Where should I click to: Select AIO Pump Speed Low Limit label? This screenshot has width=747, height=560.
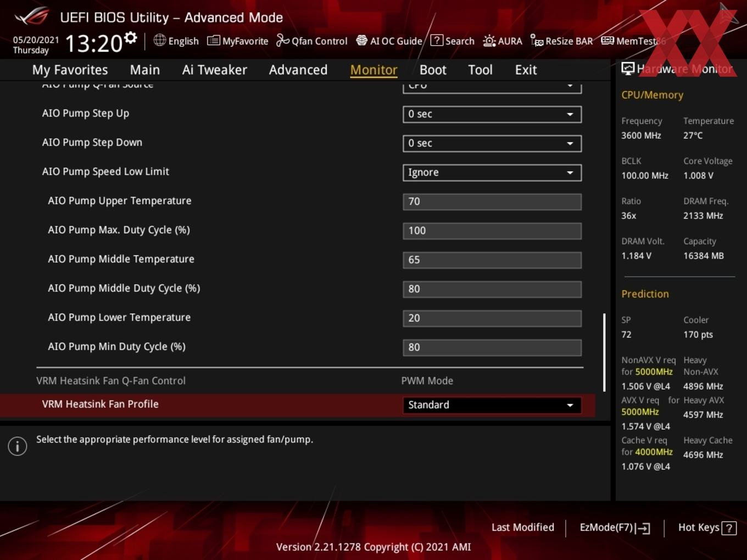point(105,171)
